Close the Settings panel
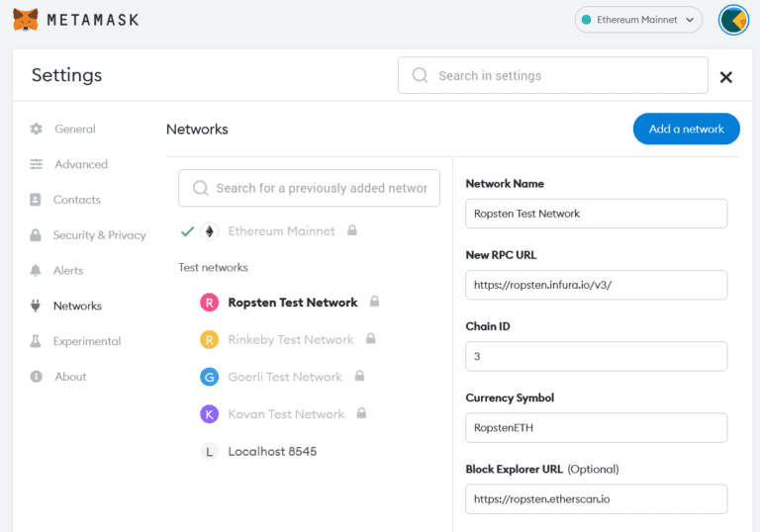This screenshot has width=760, height=532. pos(725,77)
